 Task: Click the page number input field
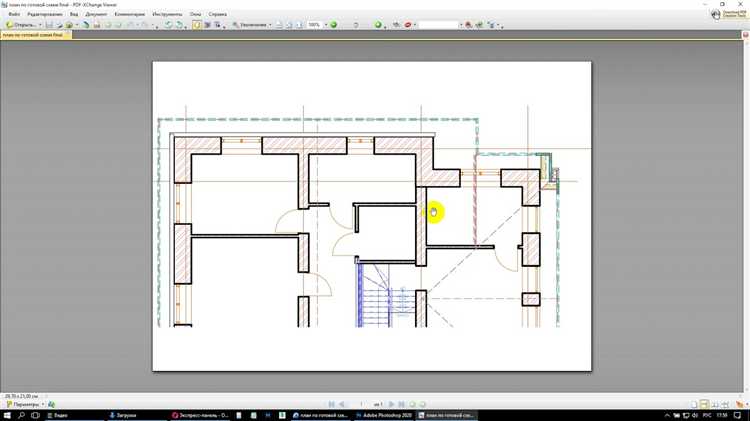click(x=362, y=404)
